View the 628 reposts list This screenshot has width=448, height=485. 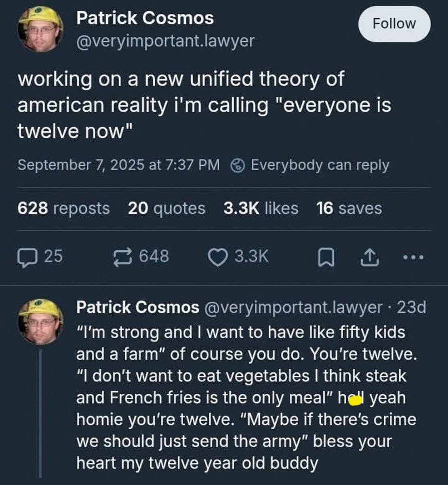(63, 208)
